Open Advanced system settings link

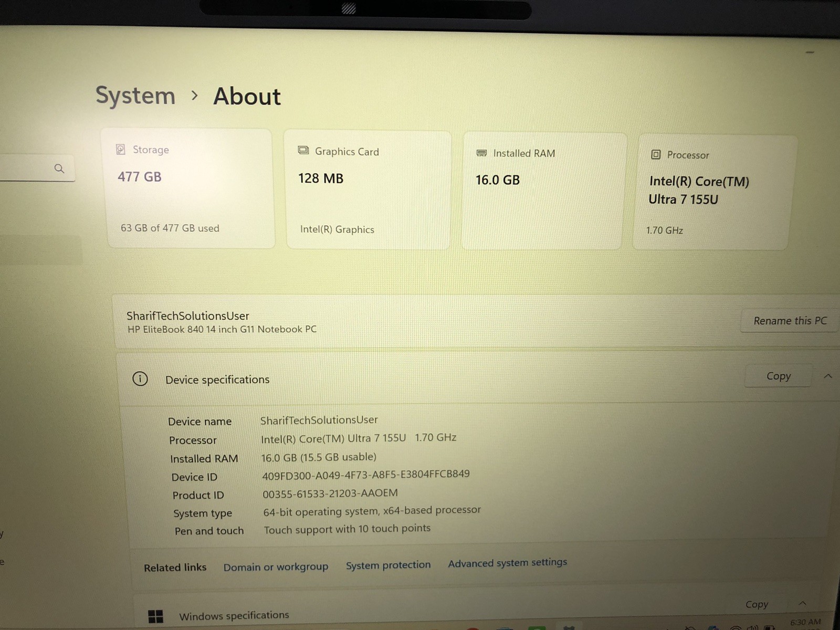click(507, 563)
